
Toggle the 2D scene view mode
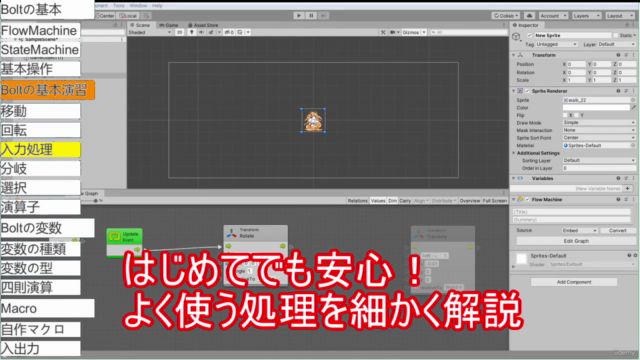pos(180,32)
